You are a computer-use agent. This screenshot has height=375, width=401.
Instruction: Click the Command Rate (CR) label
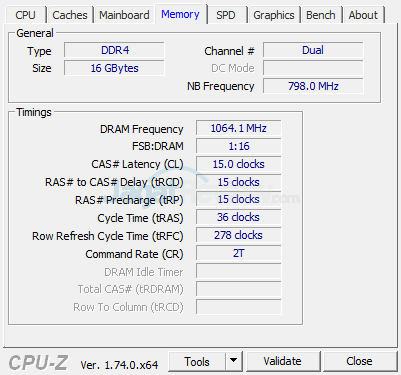click(x=134, y=254)
